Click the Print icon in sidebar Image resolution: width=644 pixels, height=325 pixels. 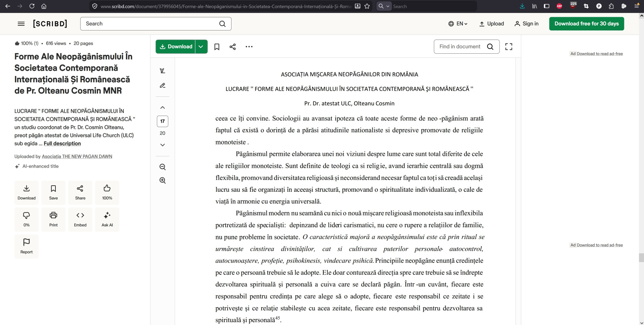pyautogui.click(x=53, y=219)
